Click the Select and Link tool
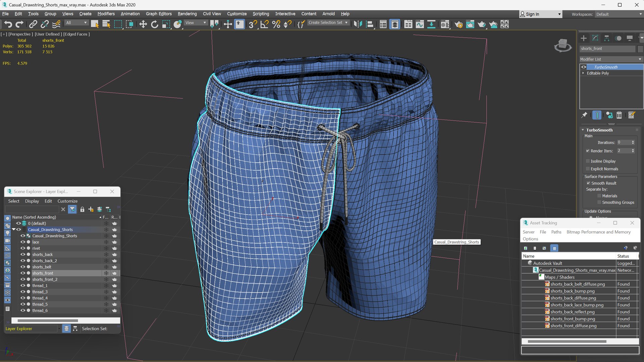Image resolution: width=644 pixels, height=362 pixels. tap(33, 24)
